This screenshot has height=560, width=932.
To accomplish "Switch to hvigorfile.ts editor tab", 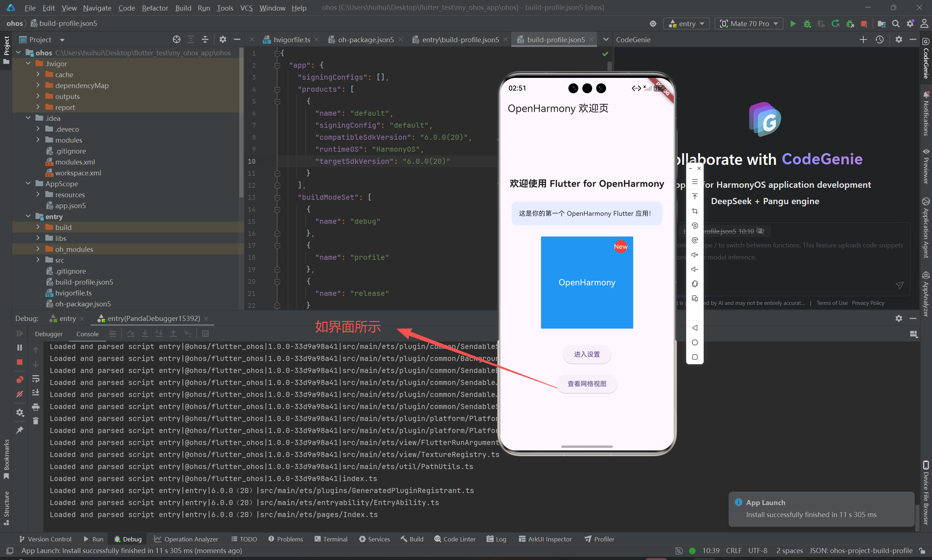I will pos(291,40).
